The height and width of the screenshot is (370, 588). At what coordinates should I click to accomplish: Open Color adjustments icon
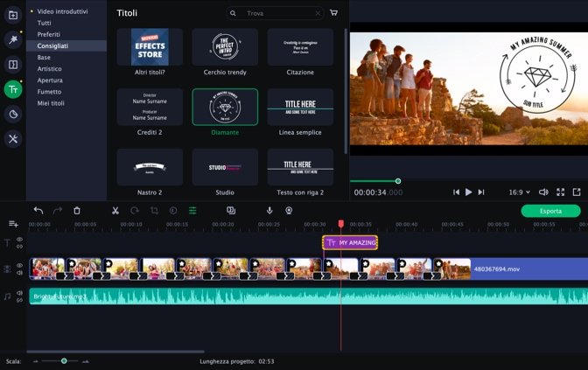[173, 211]
